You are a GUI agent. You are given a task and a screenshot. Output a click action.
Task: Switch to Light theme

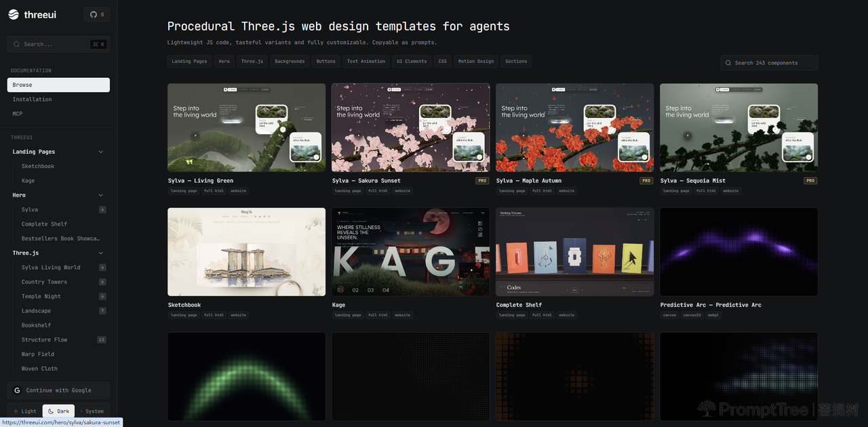[25, 411]
